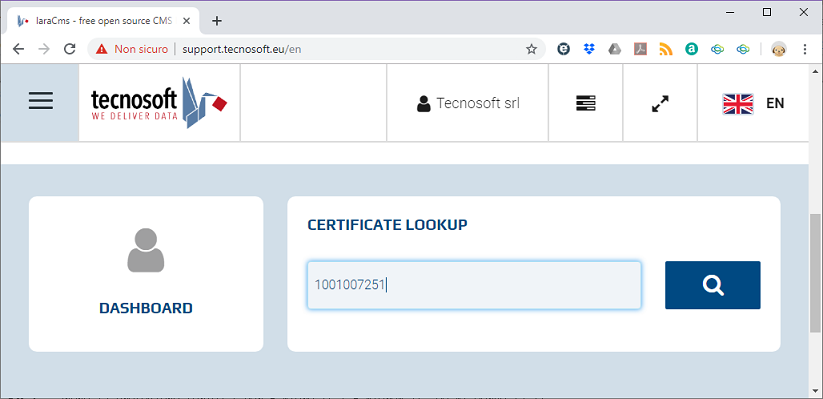This screenshot has width=823, height=399.
Task: Click the second blue cloud extension icon
Action: pos(743,49)
